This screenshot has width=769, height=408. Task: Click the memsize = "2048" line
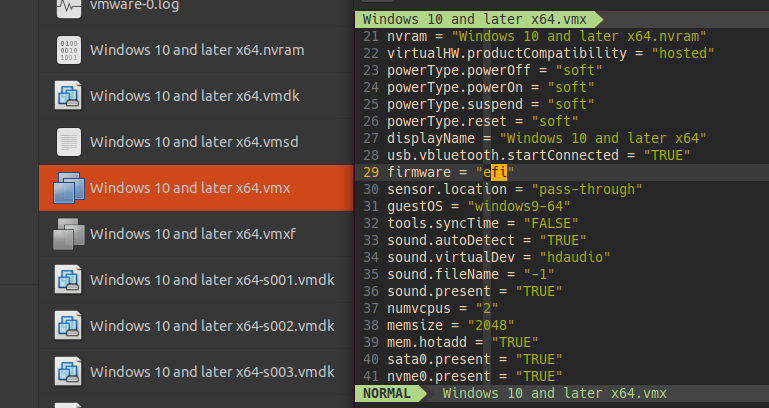pos(451,325)
